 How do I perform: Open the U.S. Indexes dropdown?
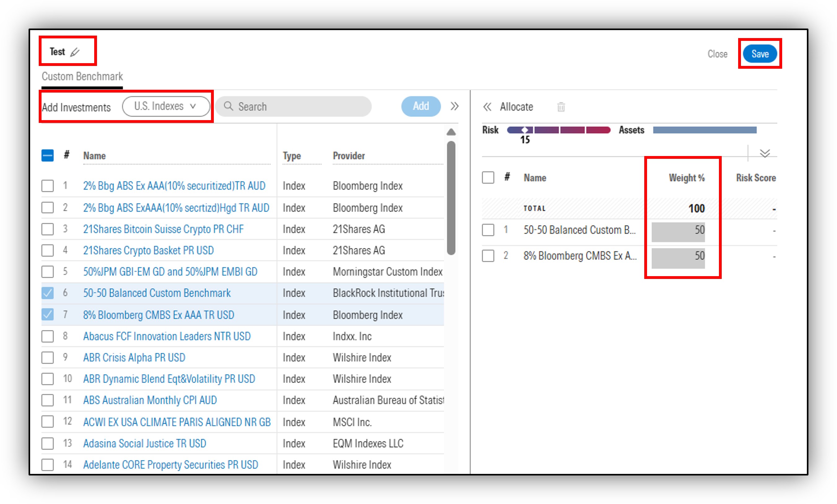click(x=166, y=106)
